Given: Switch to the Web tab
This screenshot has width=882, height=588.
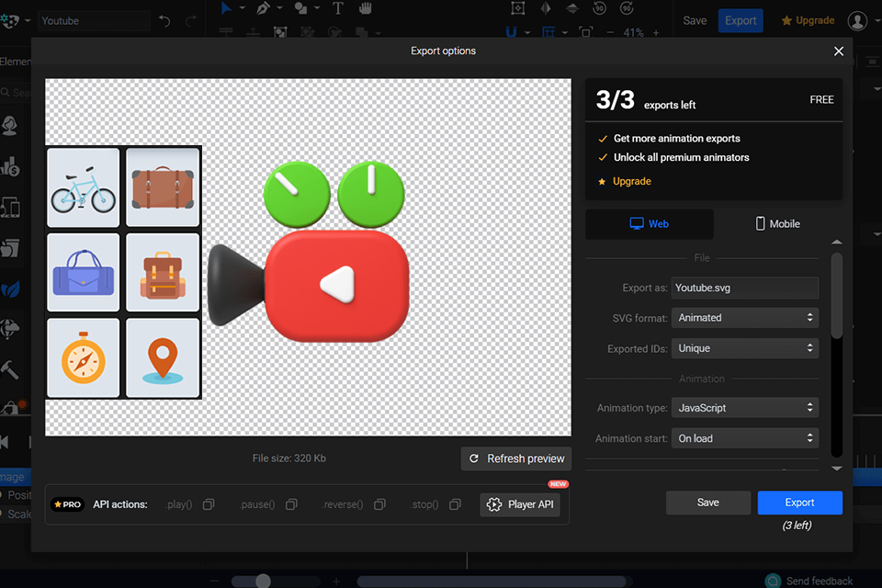Looking at the screenshot, I should 650,224.
